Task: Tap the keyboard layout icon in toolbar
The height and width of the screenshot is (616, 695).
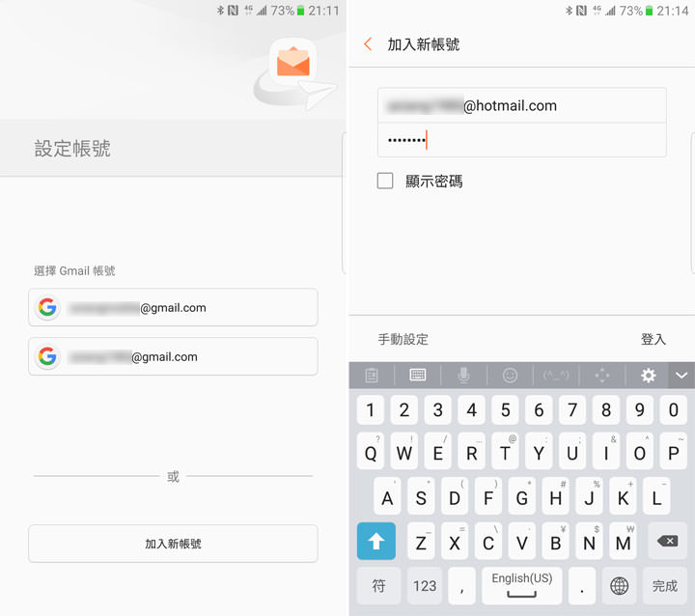Action: 418,375
